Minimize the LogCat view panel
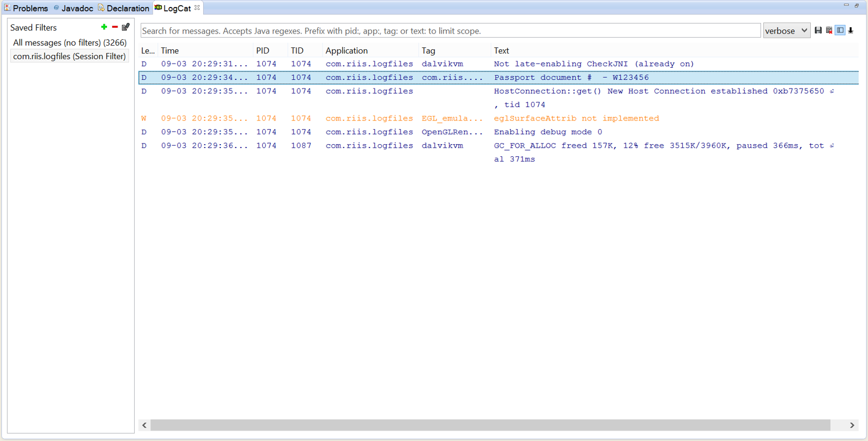The width and height of the screenshot is (868, 441). click(x=847, y=5)
